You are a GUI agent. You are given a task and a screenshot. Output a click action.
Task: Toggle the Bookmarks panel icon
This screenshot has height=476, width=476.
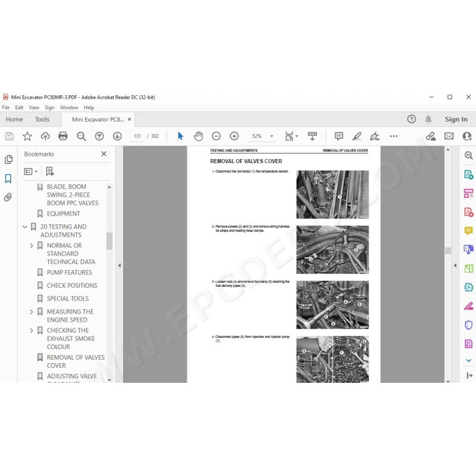[8, 178]
